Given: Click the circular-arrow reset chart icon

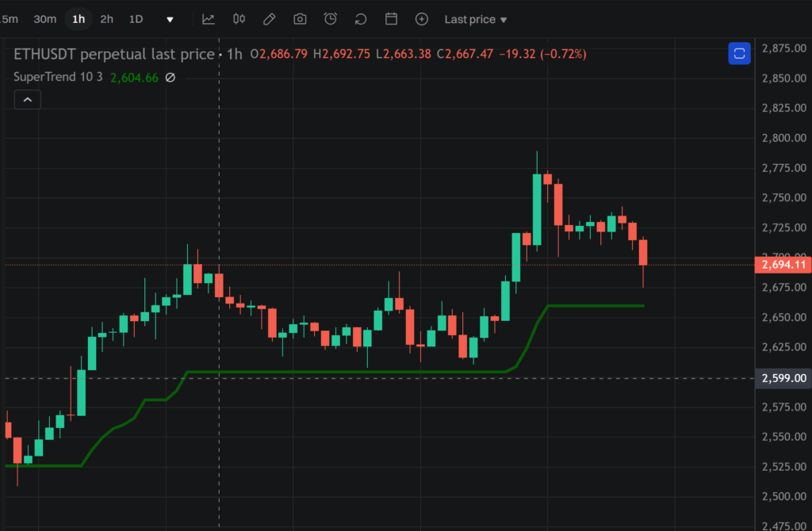Looking at the screenshot, I should [x=361, y=19].
